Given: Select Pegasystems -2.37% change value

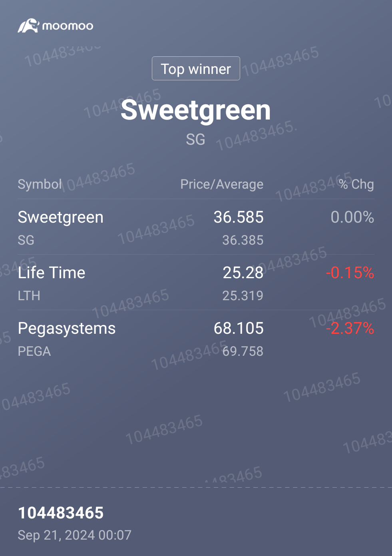Looking at the screenshot, I should tap(350, 328).
